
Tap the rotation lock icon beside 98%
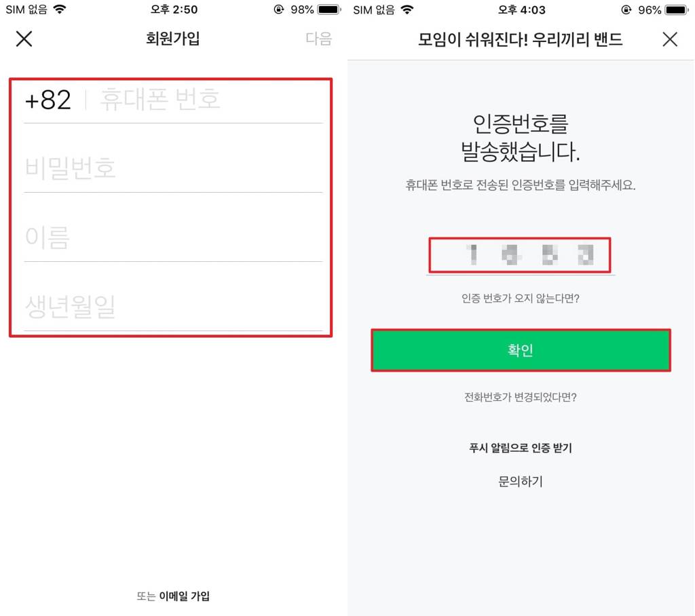(x=279, y=9)
